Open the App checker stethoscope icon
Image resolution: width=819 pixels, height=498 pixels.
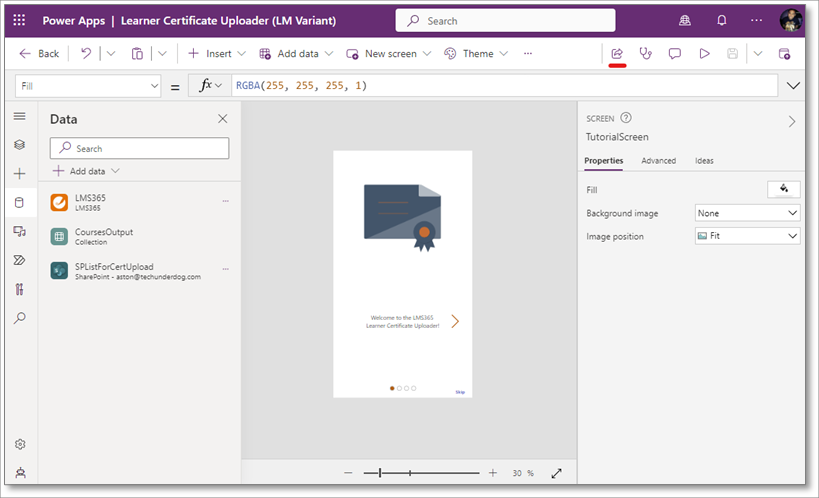tap(646, 53)
